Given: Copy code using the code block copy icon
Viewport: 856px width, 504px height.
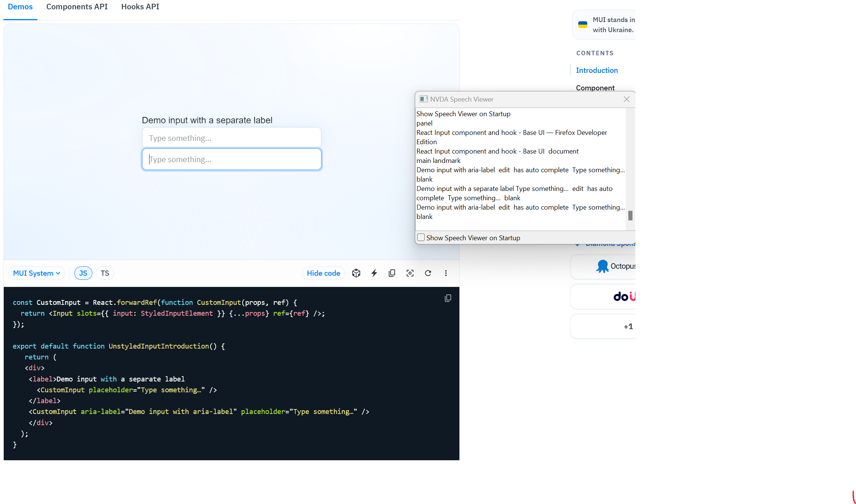Looking at the screenshot, I should pyautogui.click(x=448, y=298).
